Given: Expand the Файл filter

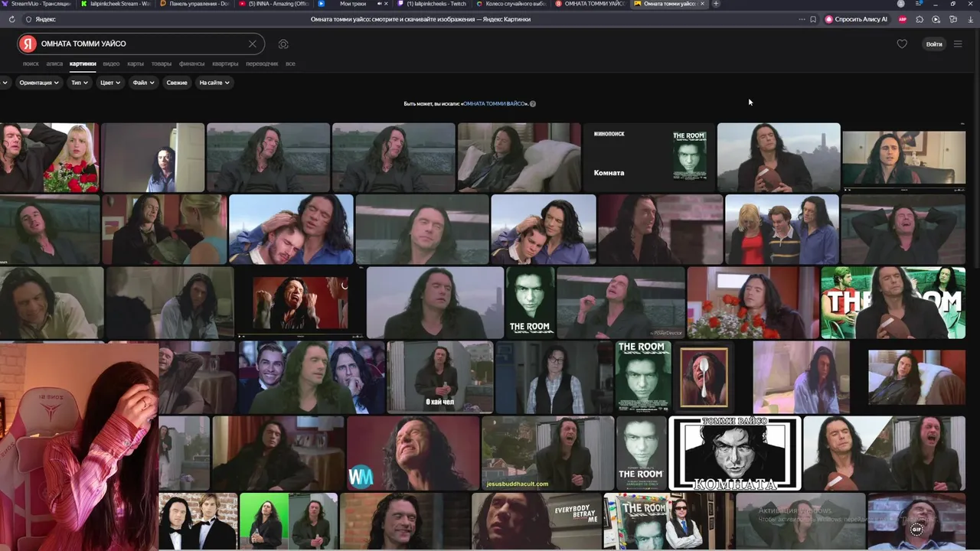Looking at the screenshot, I should click(x=143, y=83).
